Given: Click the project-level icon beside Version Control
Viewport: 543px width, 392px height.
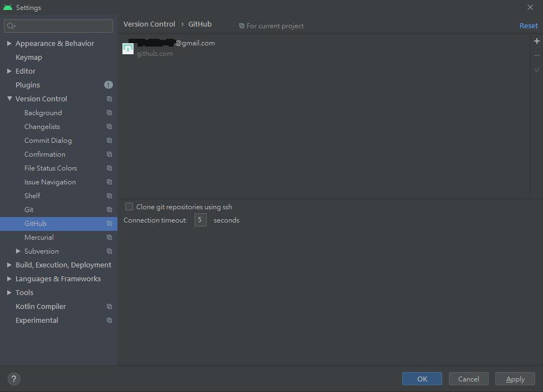Looking at the screenshot, I should pos(110,99).
